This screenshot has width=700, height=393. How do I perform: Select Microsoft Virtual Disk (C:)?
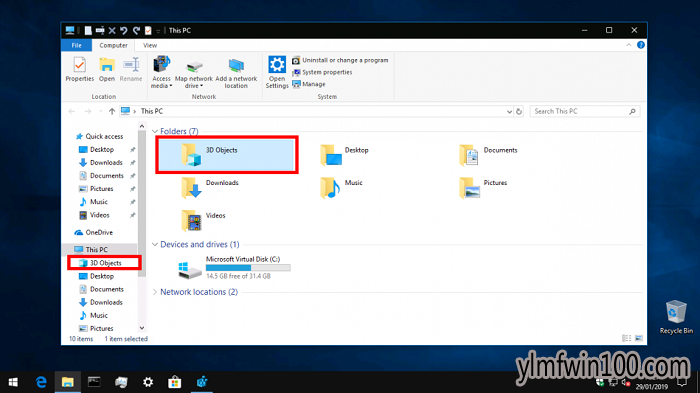234,268
